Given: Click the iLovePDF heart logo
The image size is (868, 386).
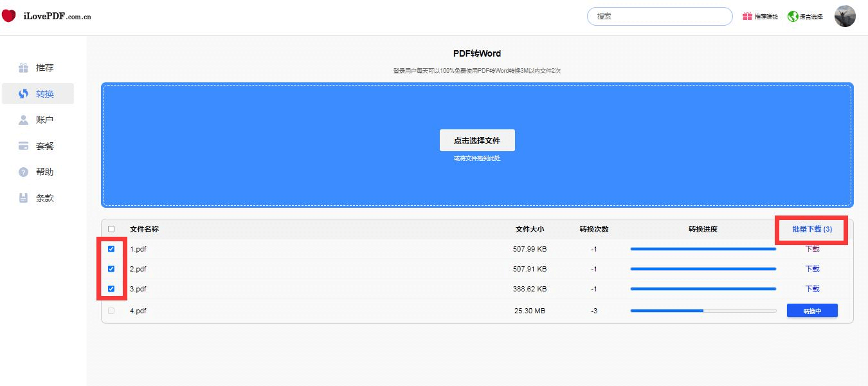Looking at the screenshot, I should pyautogui.click(x=8, y=16).
